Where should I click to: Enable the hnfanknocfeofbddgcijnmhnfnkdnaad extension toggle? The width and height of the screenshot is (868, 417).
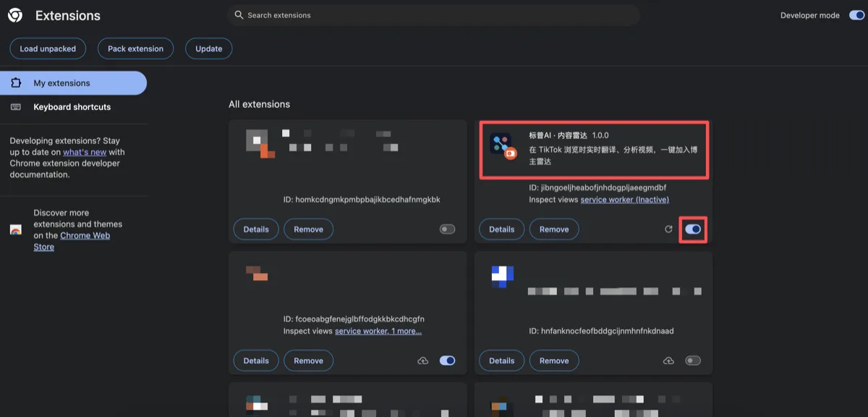(x=693, y=361)
